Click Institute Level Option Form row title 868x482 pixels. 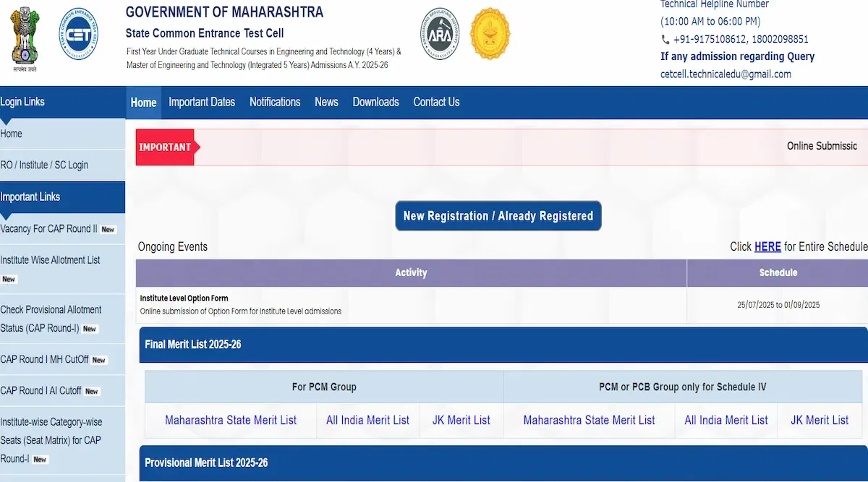click(184, 298)
